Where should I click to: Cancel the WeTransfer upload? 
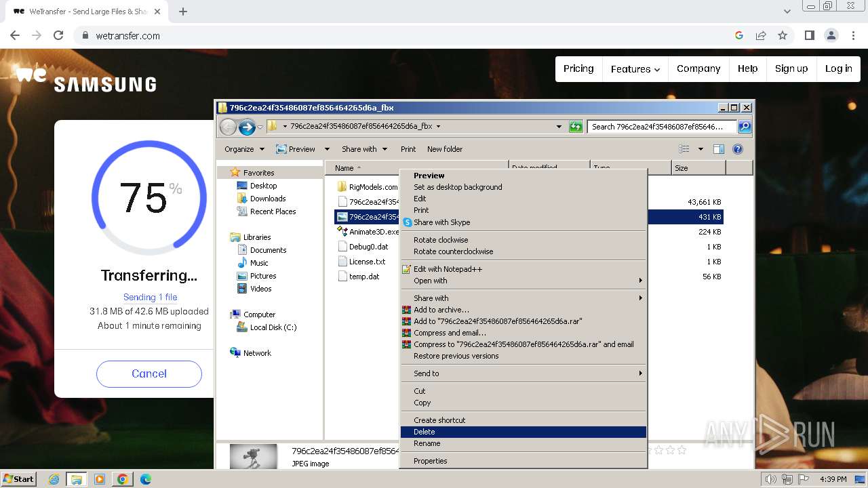[149, 373]
